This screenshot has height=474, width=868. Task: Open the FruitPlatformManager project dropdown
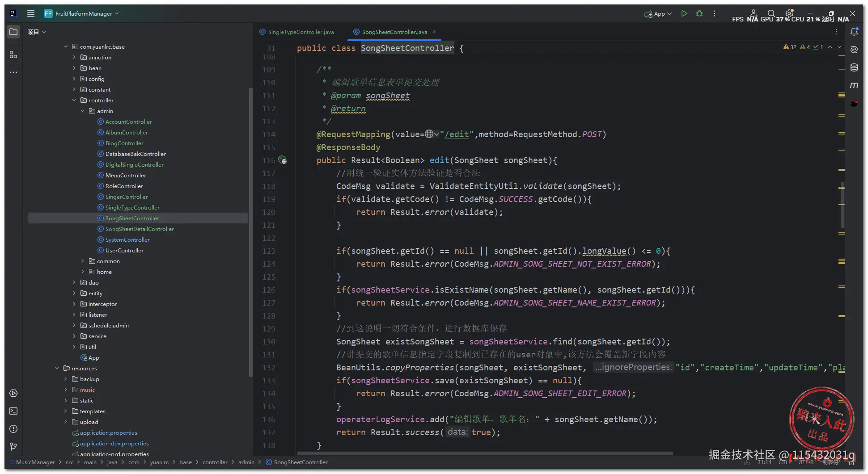[x=83, y=14]
